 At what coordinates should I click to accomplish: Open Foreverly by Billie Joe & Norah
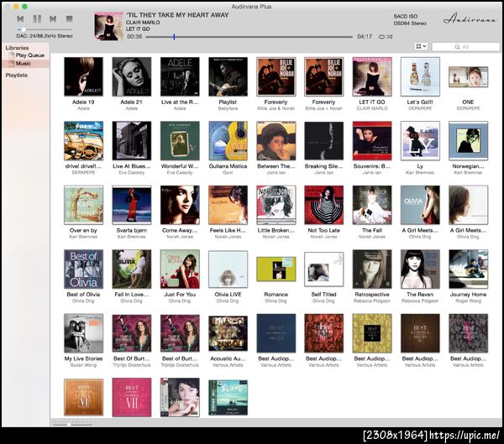[276, 76]
